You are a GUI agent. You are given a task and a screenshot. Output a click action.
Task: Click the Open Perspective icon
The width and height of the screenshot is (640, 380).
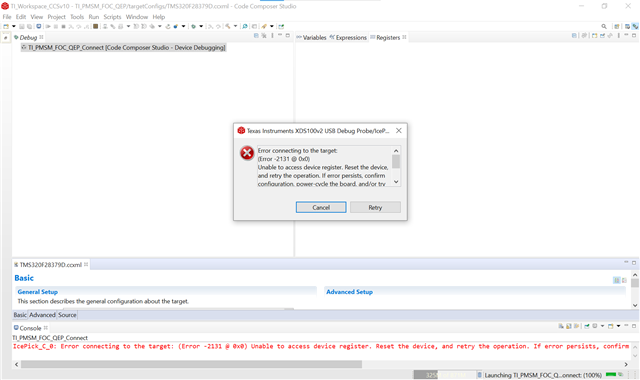click(617, 26)
